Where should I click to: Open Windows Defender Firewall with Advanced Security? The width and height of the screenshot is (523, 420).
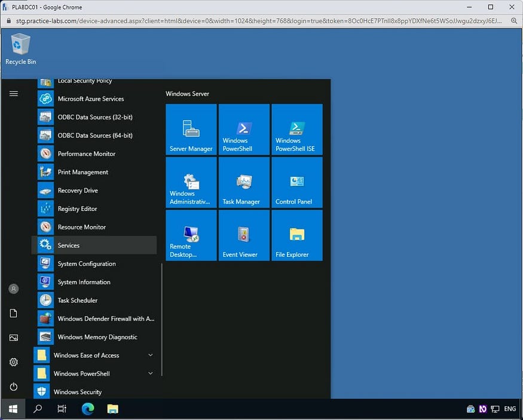tap(94, 318)
